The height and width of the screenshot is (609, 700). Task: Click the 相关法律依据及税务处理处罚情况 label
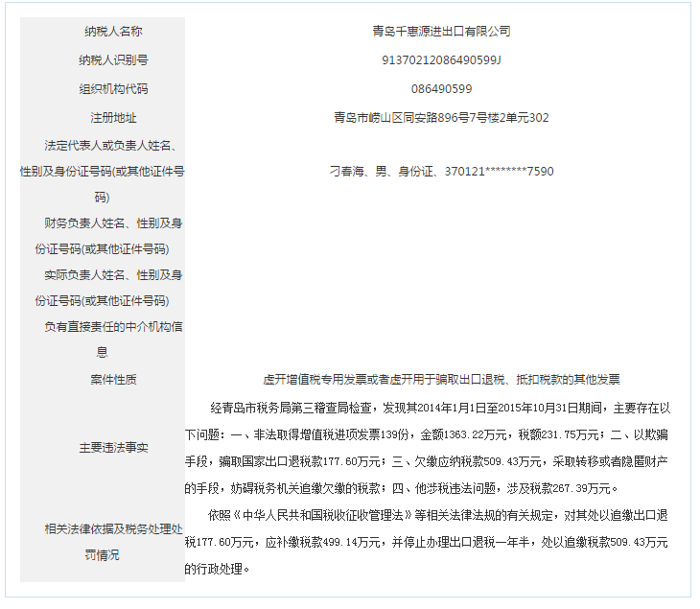click(x=103, y=541)
